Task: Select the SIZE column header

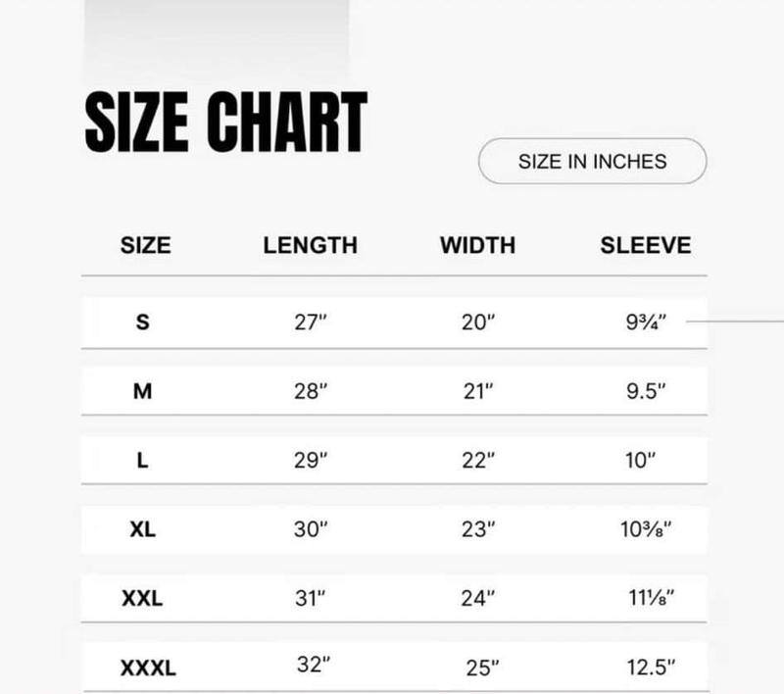Action: (145, 245)
